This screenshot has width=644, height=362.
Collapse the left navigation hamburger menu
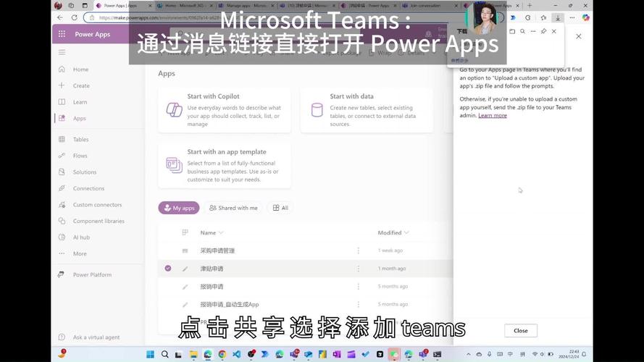pos(62,53)
